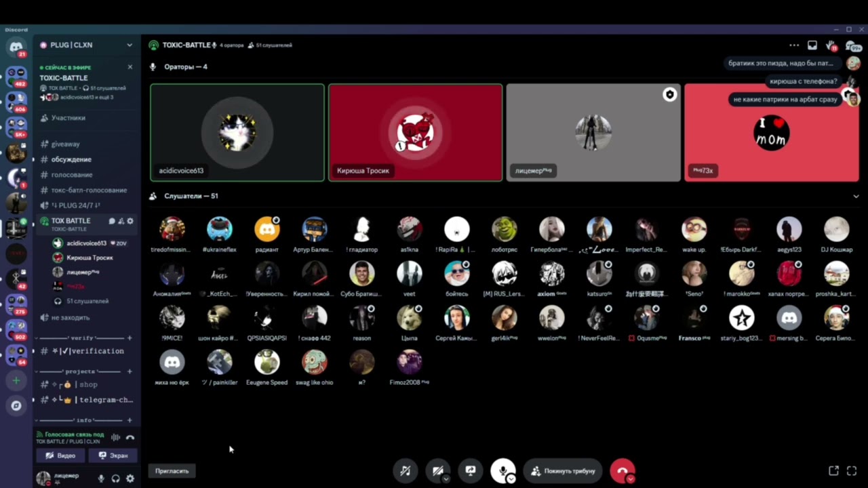The width and height of the screenshot is (868, 488).
Task: Close the 'Сейчас в эфире' live banner
Action: pos(130,67)
